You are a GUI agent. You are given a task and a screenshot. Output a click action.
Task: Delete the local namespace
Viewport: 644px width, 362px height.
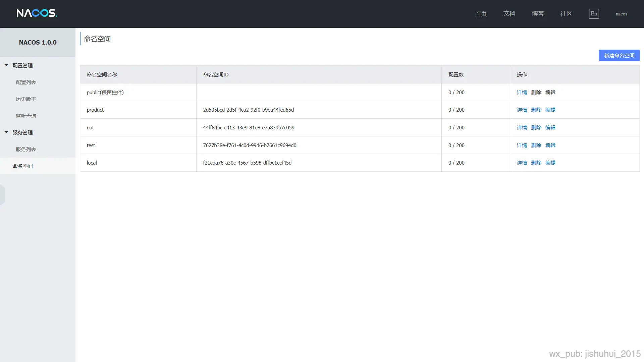pyautogui.click(x=536, y=163)
